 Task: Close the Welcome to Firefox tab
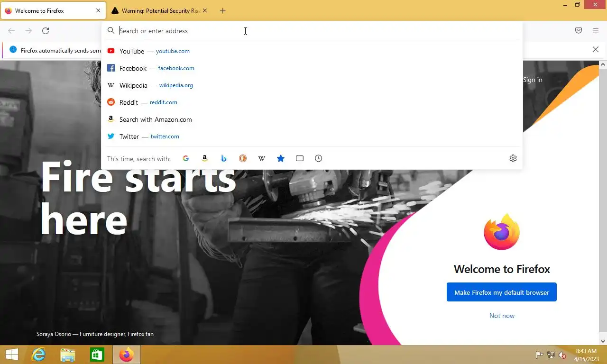coord(98,10)
